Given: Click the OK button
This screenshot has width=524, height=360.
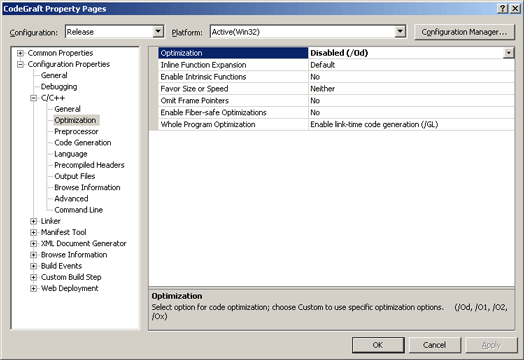Looking at the screenshot, I should 378,345.
